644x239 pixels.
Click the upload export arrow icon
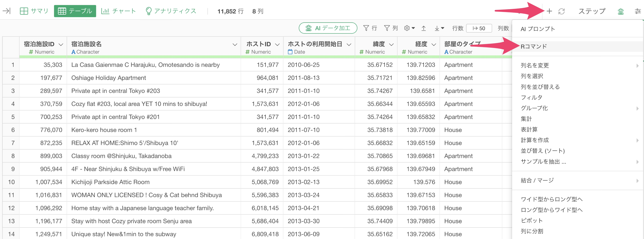click(x=423, y=28)
